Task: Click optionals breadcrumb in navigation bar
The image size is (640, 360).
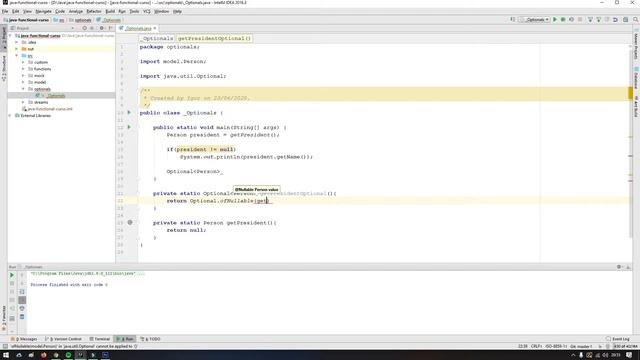Action: click(x=80, y=20)
